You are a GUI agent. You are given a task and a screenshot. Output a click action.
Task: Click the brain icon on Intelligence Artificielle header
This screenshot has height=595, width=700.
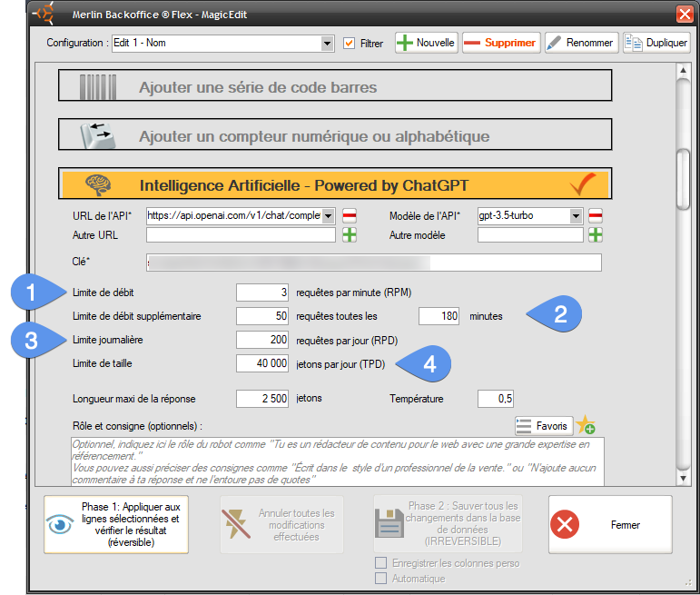[98, 185]
